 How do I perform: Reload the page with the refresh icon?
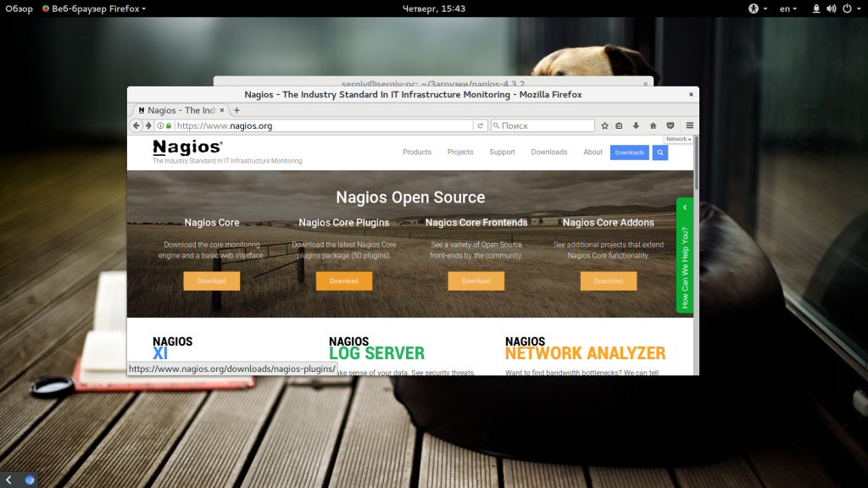(481, 125)
